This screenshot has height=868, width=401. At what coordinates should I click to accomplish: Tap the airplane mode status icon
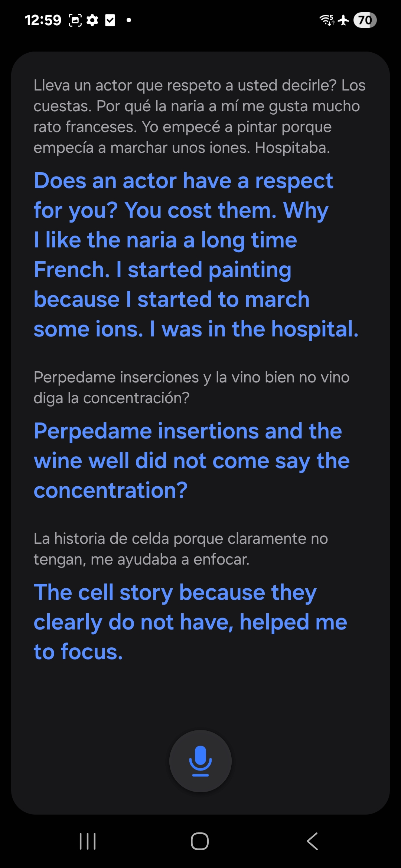[343, 20]
